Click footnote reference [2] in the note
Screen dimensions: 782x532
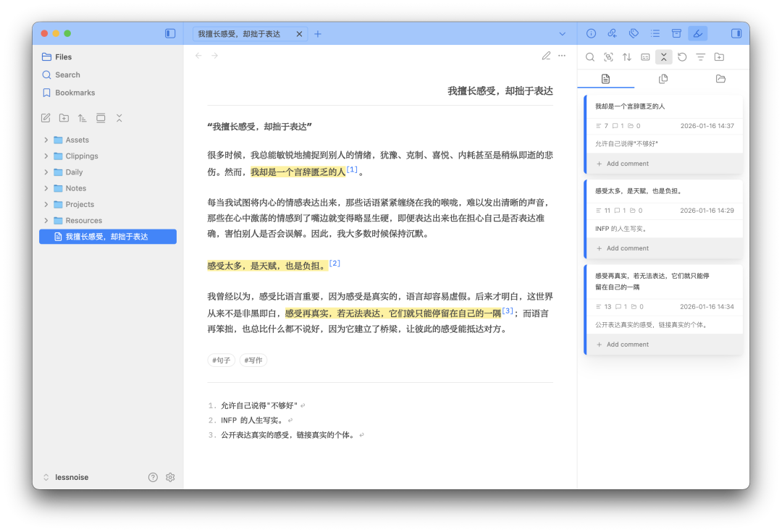pyautogui.click(x=335, y=263)
